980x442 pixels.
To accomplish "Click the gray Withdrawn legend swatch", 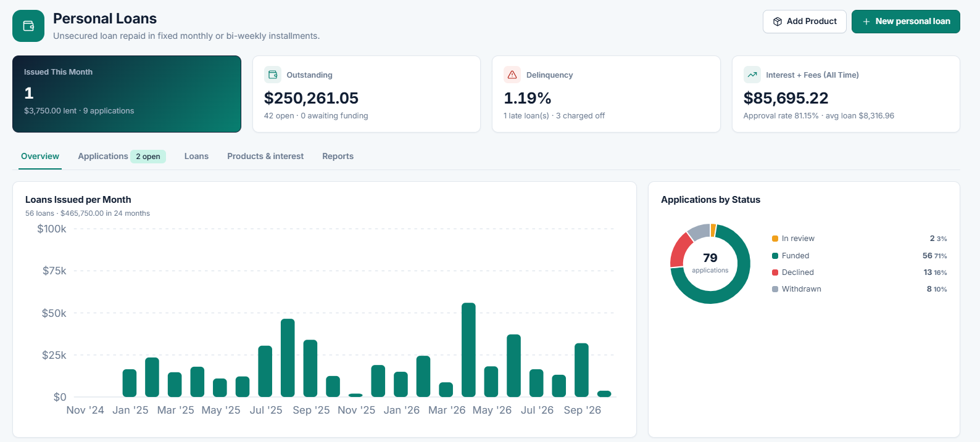I will click(775, 289).
